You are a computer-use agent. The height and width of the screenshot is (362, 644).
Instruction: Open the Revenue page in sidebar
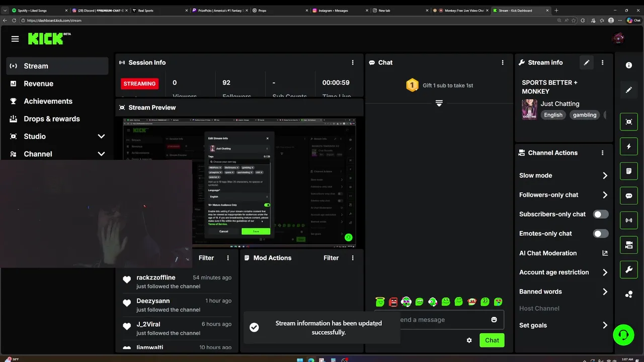click(x=57, y=83)
